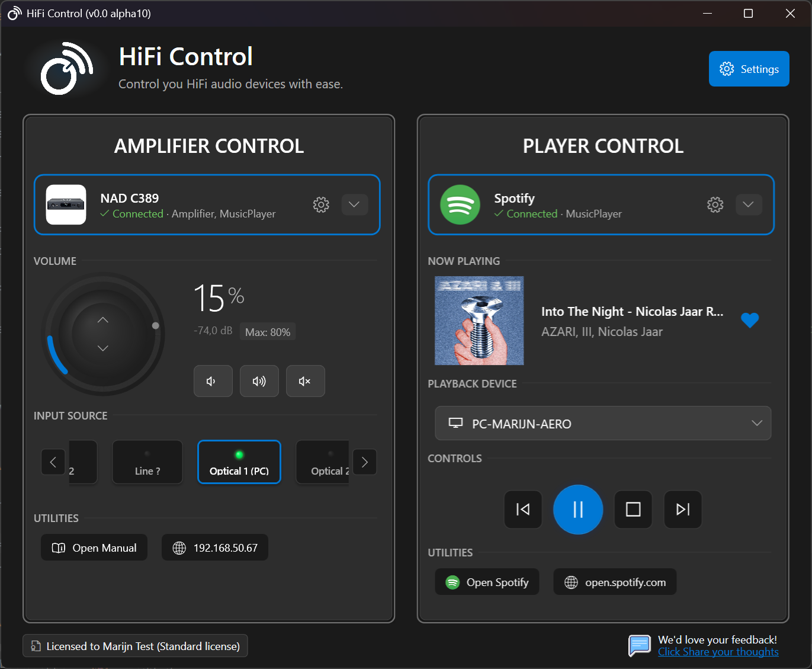
Task: Lower volume with speaker-down icon
Action: tap(213, 381)
